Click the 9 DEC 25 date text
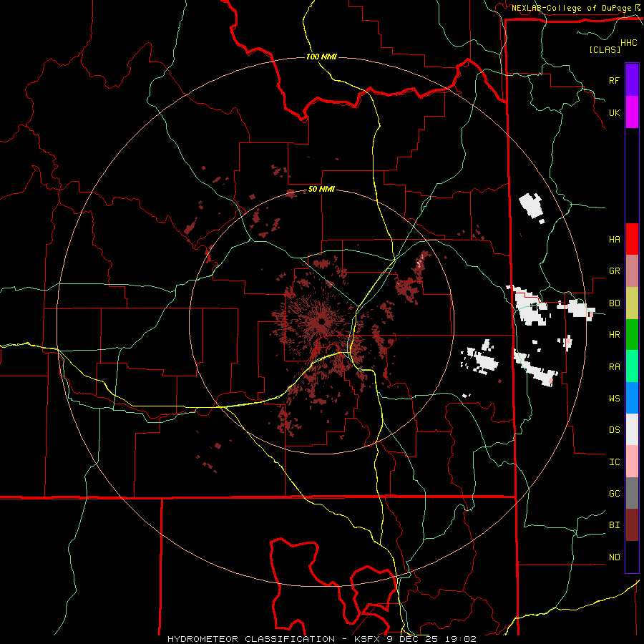This screenshot has width=644, height=644. (411, 639)
